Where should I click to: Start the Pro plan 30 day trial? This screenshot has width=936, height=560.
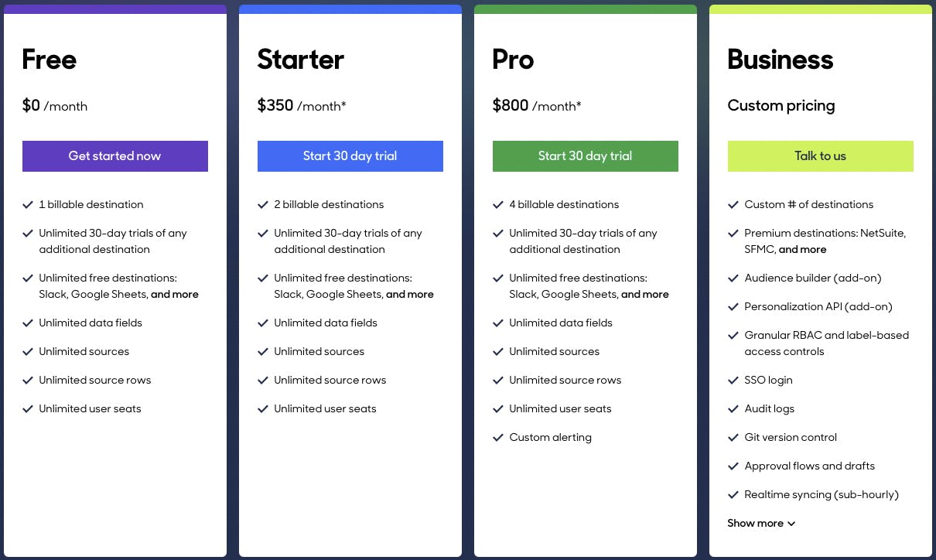[x=585, y=156]
